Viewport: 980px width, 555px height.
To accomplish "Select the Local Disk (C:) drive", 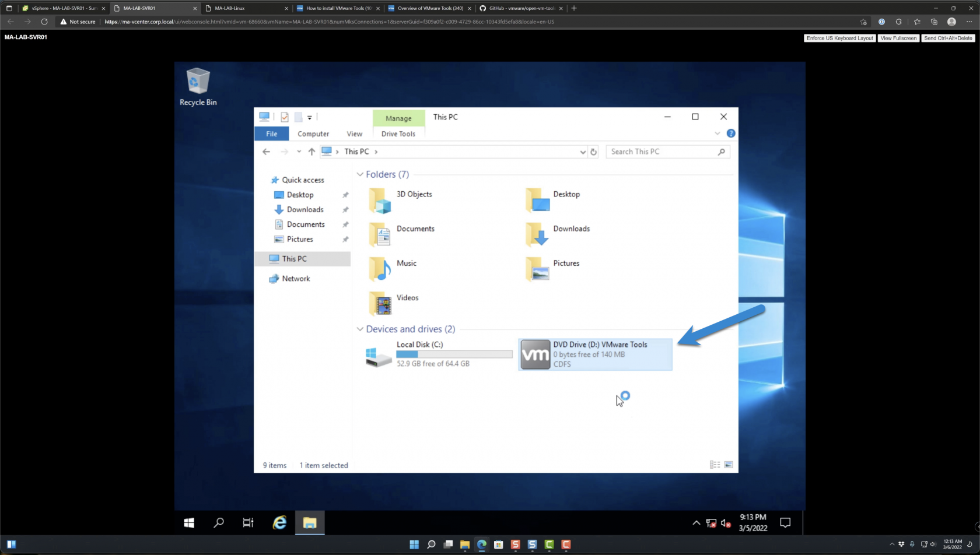I will click(x=439, y=354).
